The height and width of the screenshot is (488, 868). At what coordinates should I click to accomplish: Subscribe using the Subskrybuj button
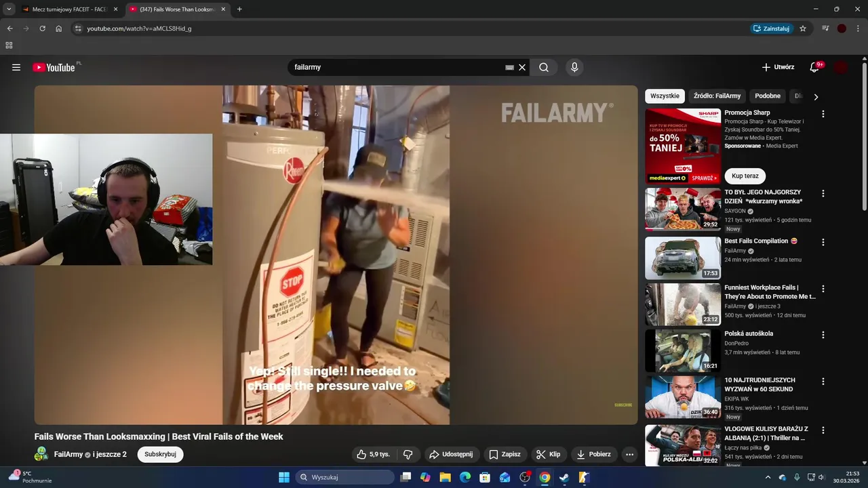click(x=160, y=454)
